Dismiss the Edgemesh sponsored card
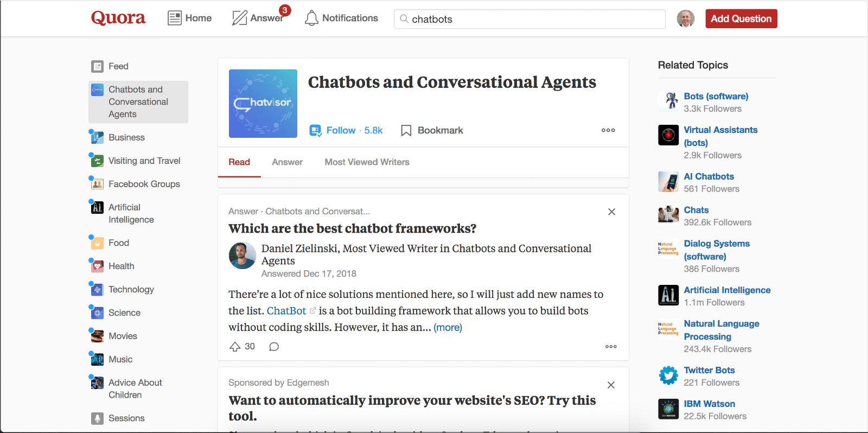Screen dimensions: 868x433 click(611, 385)
